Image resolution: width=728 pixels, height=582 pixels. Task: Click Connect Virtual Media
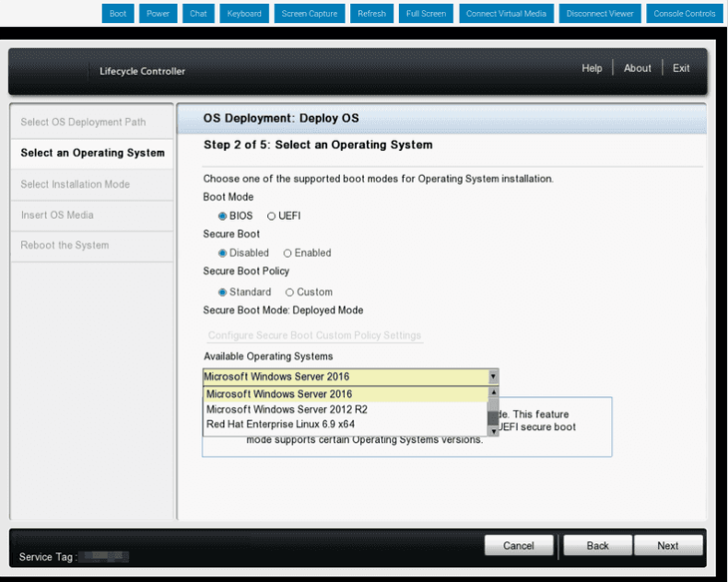[x=506, y=14]
